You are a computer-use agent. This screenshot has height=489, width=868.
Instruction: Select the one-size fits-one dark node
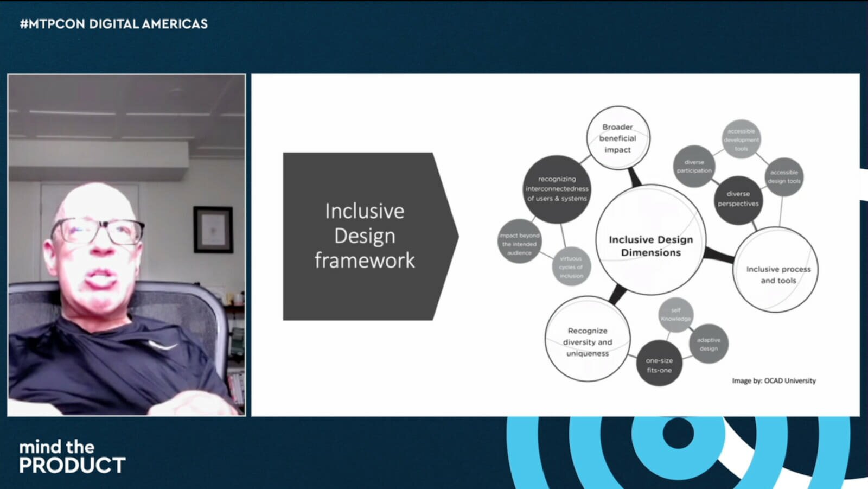(659, 365)
